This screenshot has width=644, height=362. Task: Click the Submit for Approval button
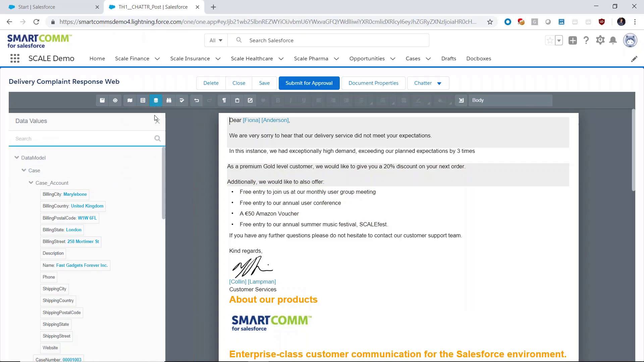pos(309,83)
